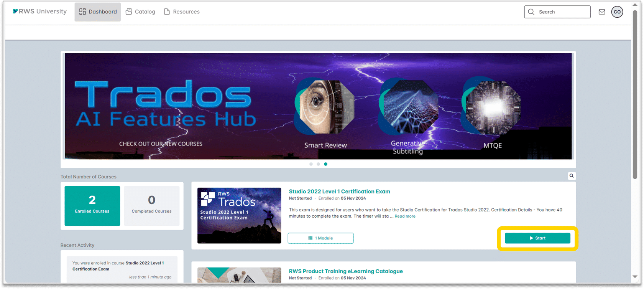
Task: Click the Smart Review eye image
Action: pos(325,106)
